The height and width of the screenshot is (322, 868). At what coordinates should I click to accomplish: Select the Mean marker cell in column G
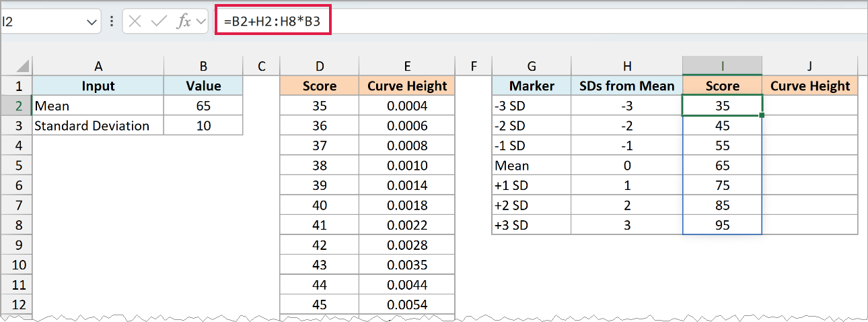click(532, 166)
